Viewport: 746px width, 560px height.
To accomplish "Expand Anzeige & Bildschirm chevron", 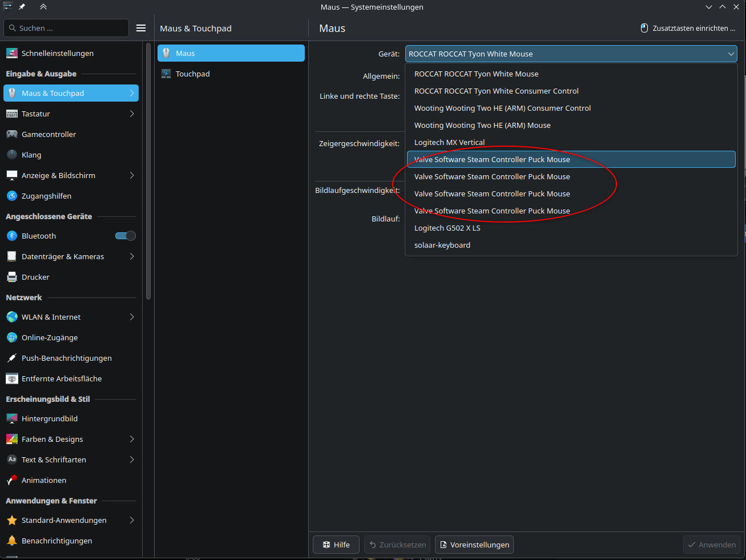I will click(132, 175).
